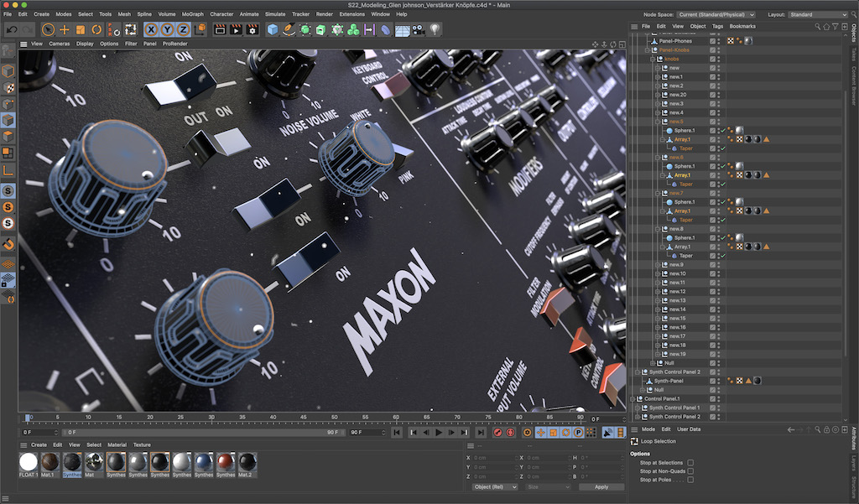Open the Node Space dropdown

pos(716,15)
